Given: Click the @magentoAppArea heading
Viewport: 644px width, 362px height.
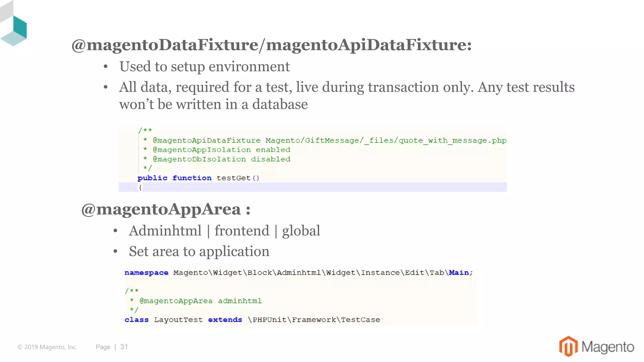Looking at the screenshot, I should [x=166, y=209].
